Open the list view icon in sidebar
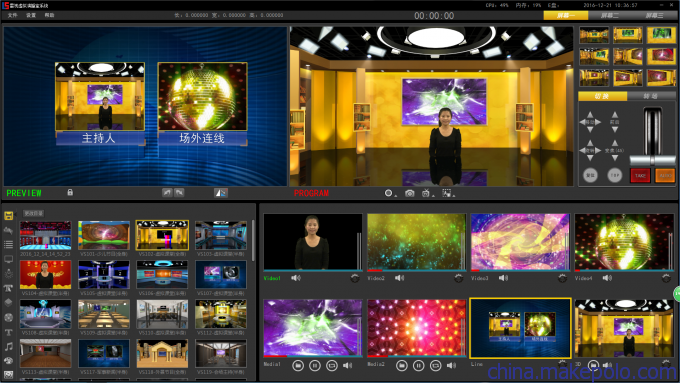Image resolution: width=680 pixels, height=383 pixels. (x=8, y=245)
